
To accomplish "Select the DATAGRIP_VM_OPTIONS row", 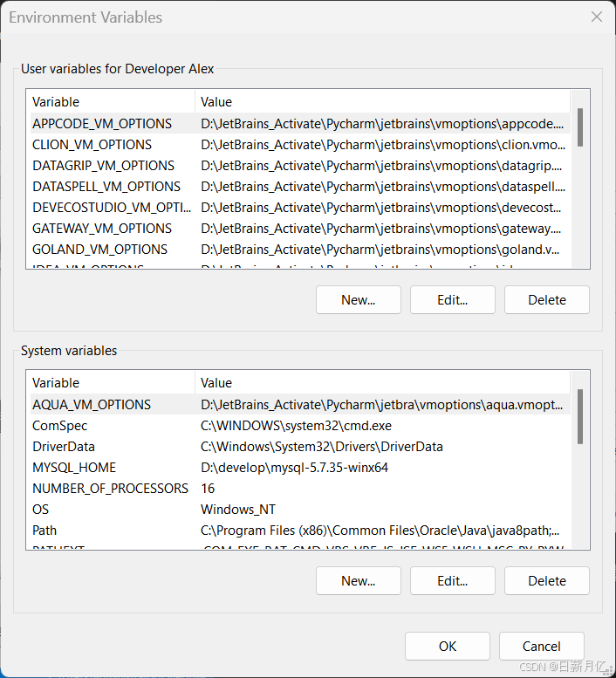I will tap(300, 166).
